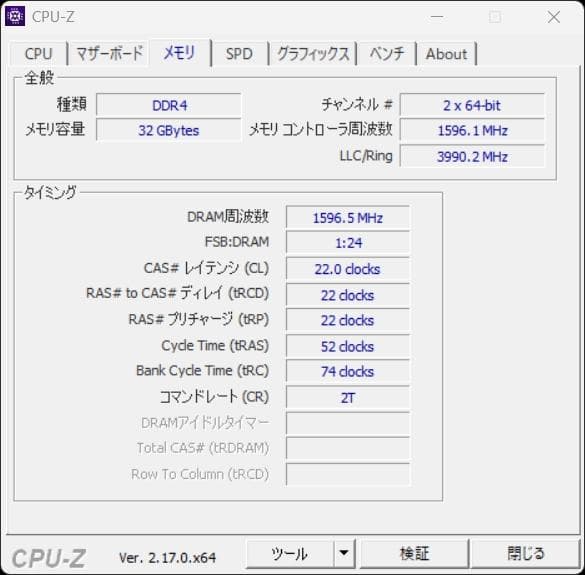Click the 検証 button
This screenshot has width=585, height=575.
pos(414,554)
